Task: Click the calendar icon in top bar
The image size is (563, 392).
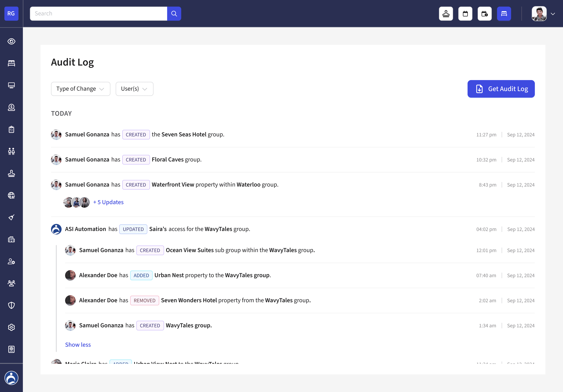Action: [465, 14]
